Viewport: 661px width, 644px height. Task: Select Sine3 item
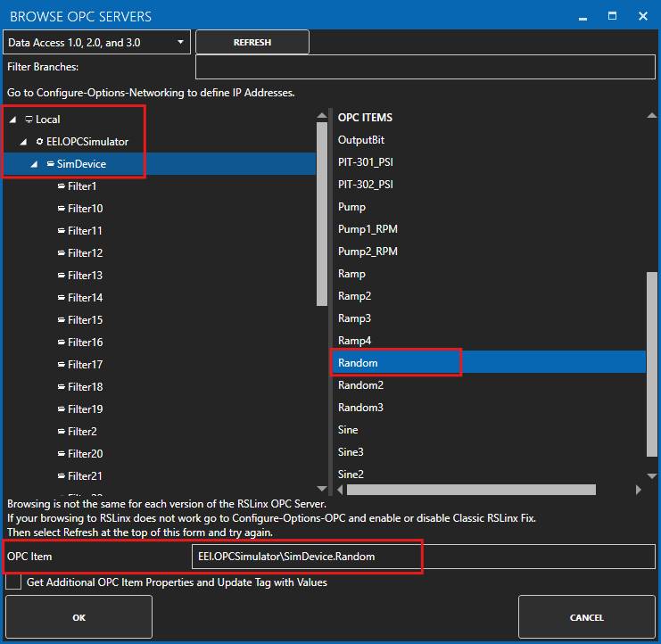pos(351,452)
